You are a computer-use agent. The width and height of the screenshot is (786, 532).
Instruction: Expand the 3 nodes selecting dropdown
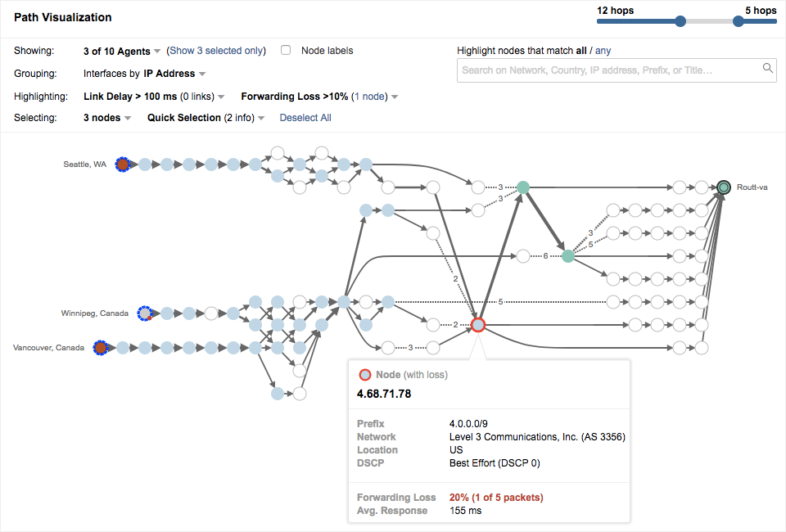tap(107, 118)
